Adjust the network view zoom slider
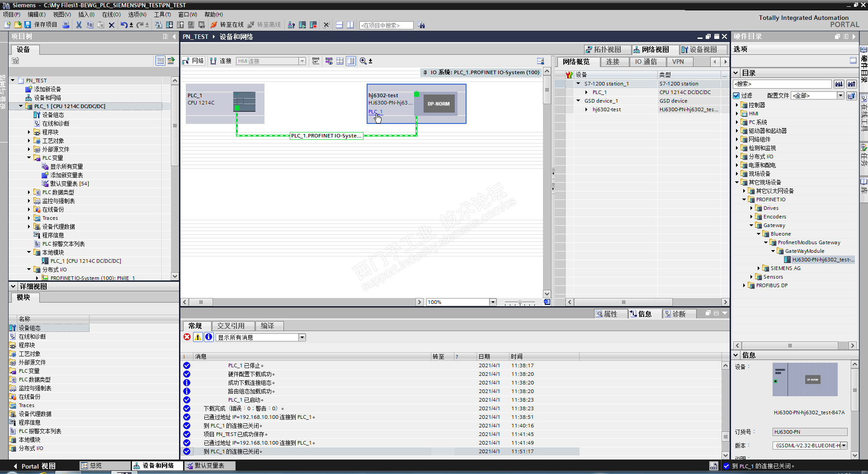 (x=520, y=302)
